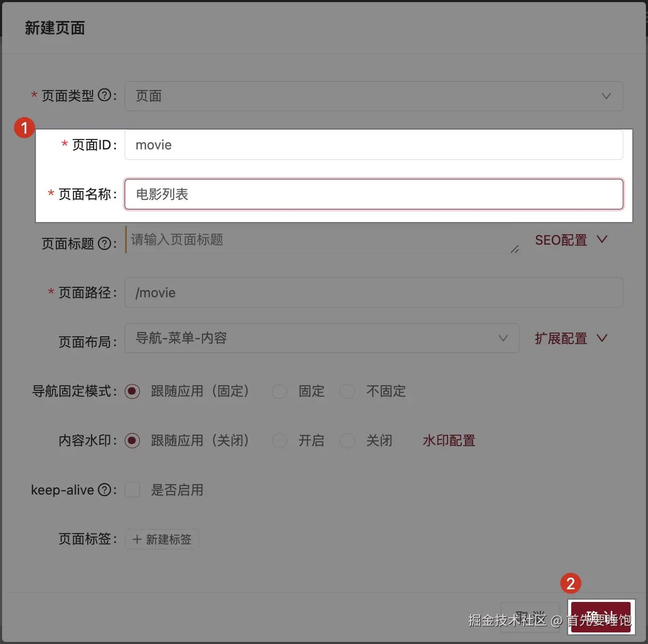The image size is (648, 644).
Task: Click the 页面标题 text area
Action: pos(322,240)
